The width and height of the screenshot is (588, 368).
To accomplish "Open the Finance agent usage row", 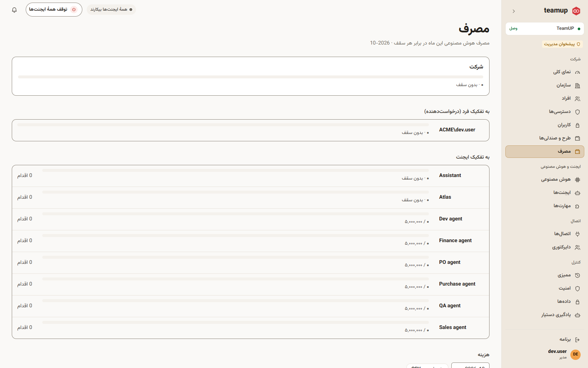I will [251, 241].
